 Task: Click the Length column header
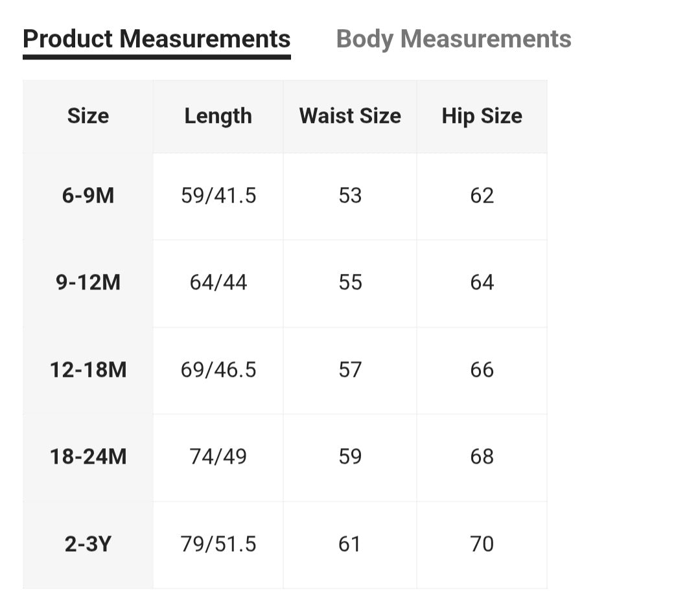(218, 116)
